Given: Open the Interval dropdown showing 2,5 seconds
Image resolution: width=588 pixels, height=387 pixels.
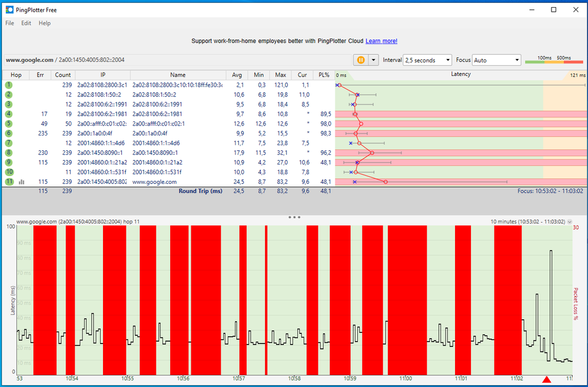Looking at the screenshot, I should [427, 59].
